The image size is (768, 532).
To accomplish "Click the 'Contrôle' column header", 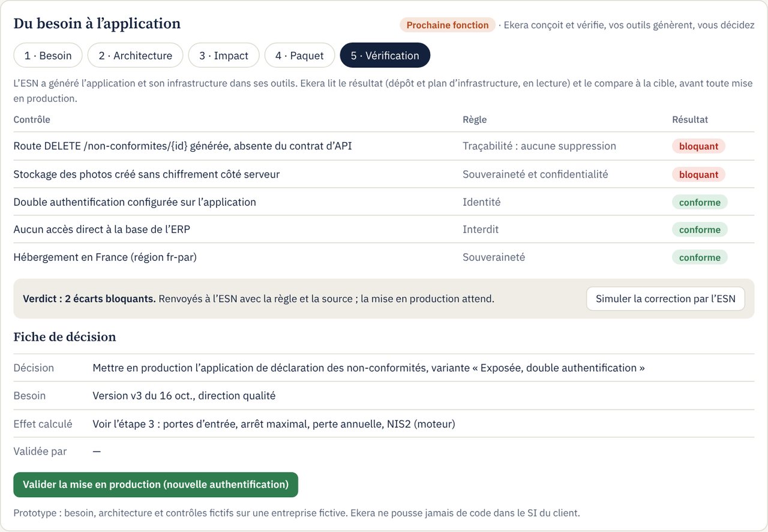I will point(32,119).
